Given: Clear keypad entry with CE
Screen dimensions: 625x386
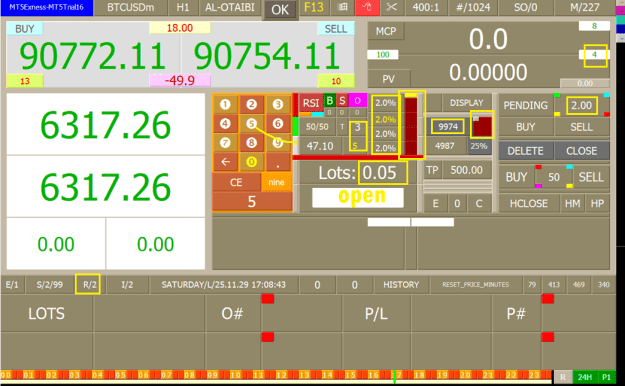Looking at the screenshot, I should 236,182.
